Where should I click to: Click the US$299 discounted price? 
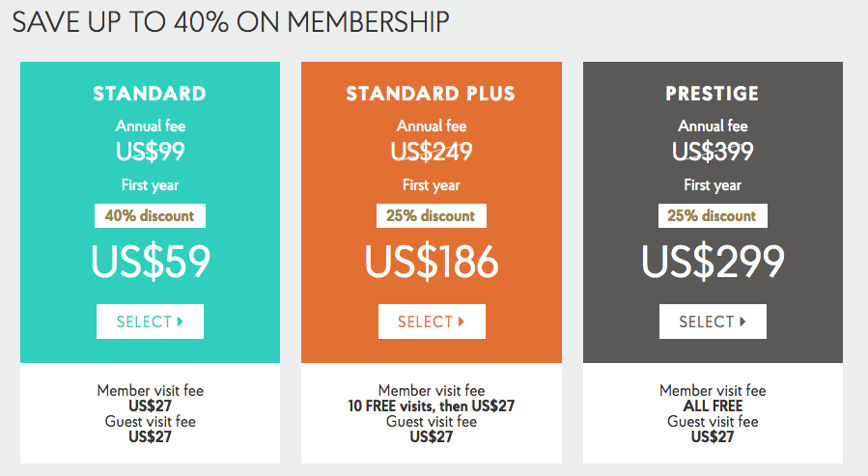pos(713,262)
